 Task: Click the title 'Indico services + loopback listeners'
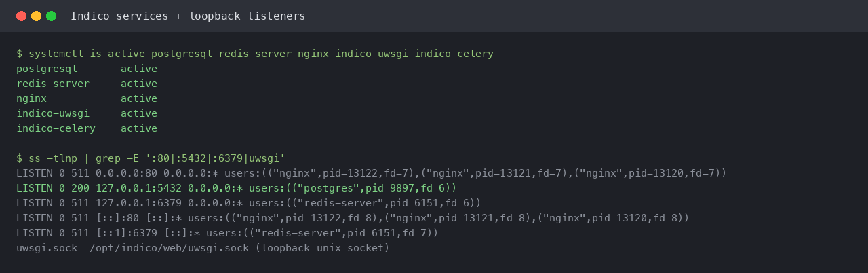click(x=188, y=16)
